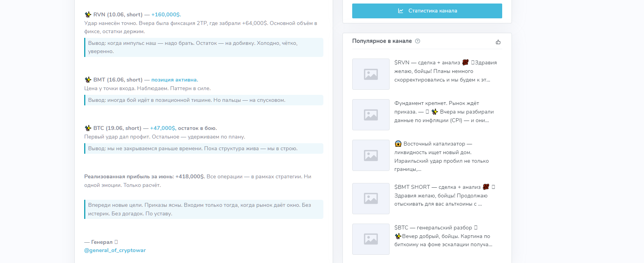Click help icon beside Популярное в канале
The image size is (644, 263).
[418, 41]
